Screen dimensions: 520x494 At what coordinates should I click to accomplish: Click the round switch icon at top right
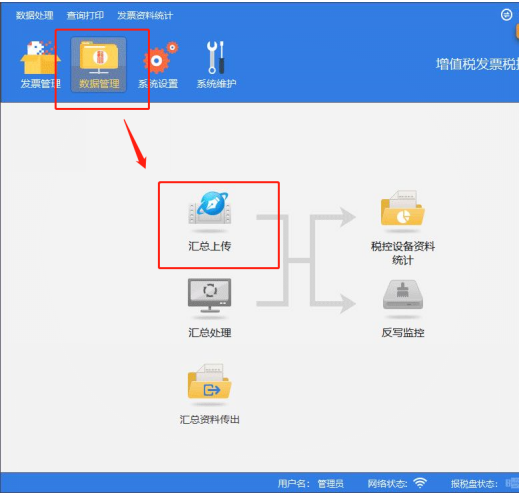tap(506, 15)
